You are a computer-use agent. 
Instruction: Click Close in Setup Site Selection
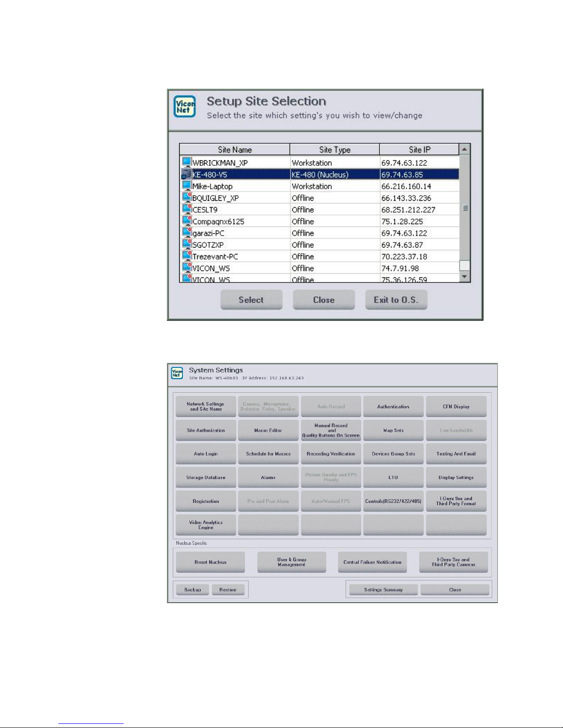click(x=324, y=300)
